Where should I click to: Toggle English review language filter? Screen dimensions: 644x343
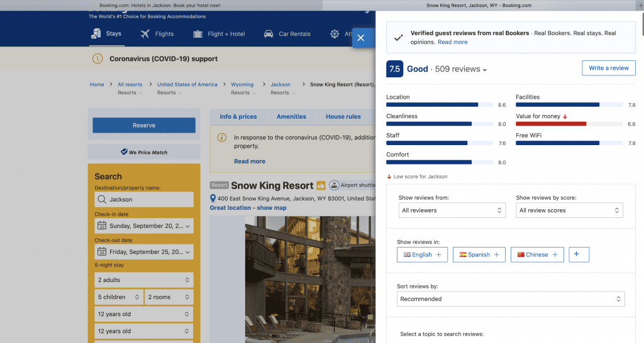tap(422, 255)
